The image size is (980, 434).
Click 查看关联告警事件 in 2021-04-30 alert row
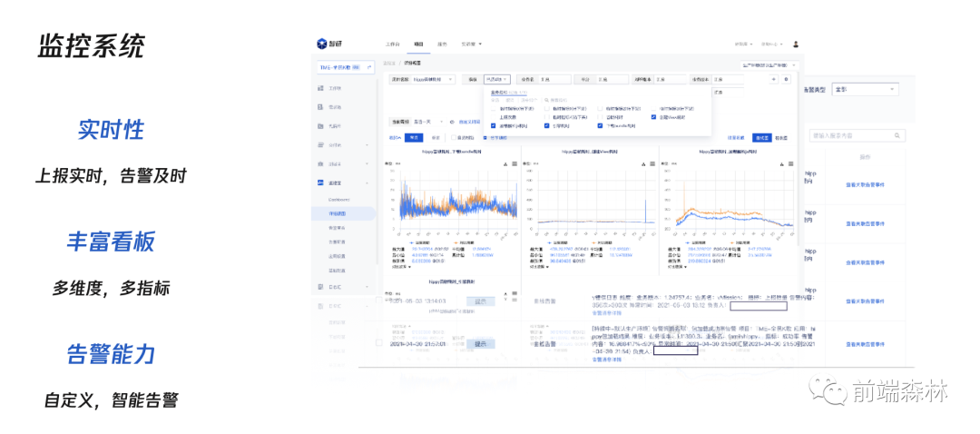click(866, 344)
